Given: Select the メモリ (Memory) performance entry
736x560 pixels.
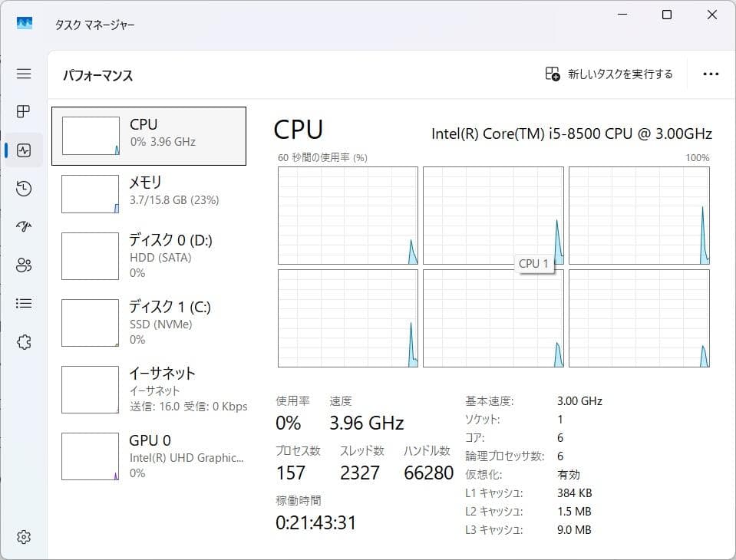Looking at the screenshot, I should pyautogui.click(x=148, y=193).
